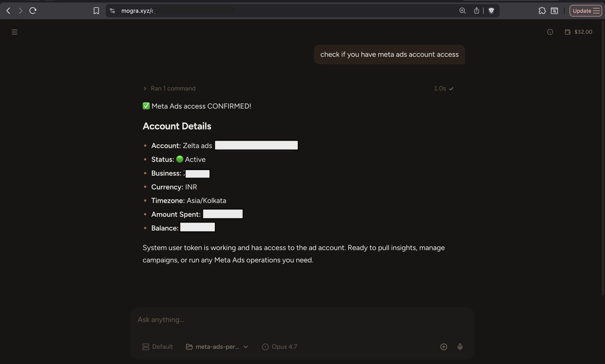Click the 'Amount Spent:' label
Screen dimensions: 605x364
click(176, 214)
